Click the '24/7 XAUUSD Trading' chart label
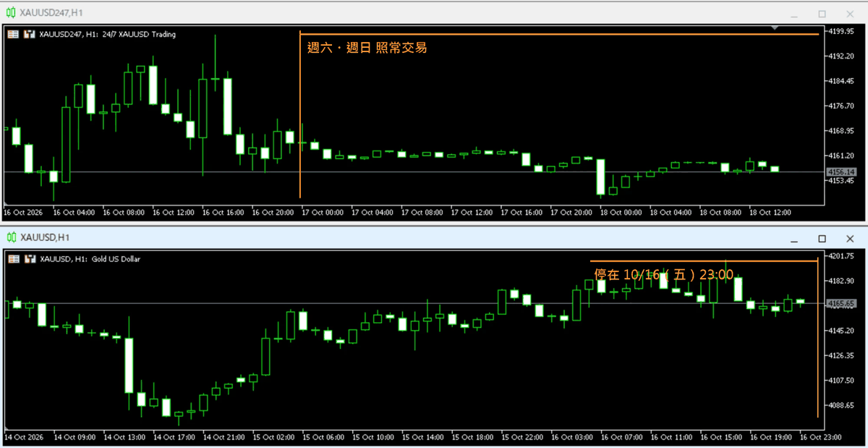868x448 pixels. 140,34
